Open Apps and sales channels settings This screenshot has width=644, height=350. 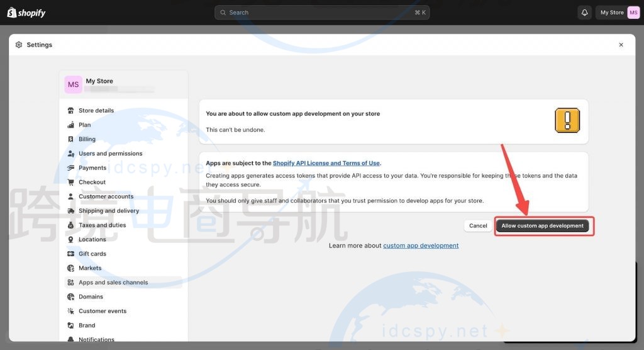click(x=113, y=283)
